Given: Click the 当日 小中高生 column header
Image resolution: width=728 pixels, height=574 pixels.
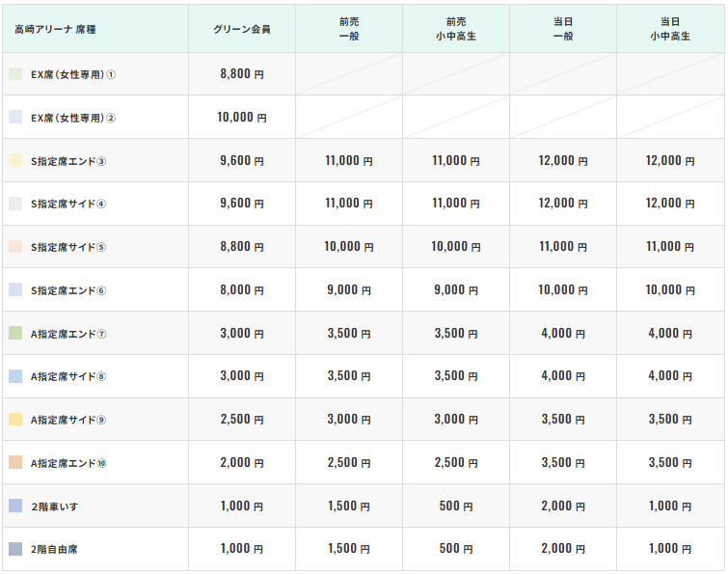Looking at the screenshot, I should tap(669, 29).
